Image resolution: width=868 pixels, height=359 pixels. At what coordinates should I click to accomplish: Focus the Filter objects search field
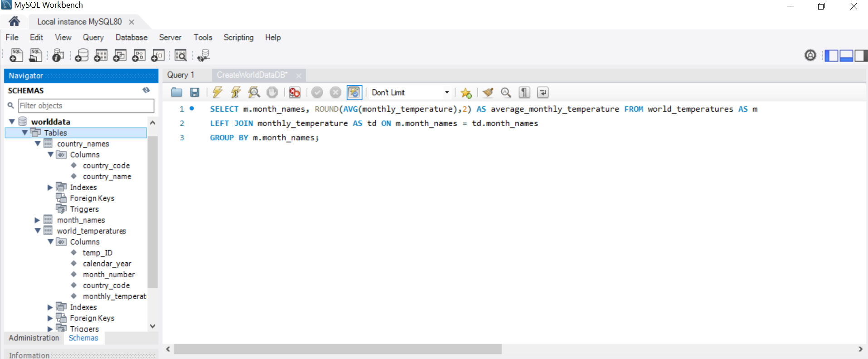[x=86, y=106]
